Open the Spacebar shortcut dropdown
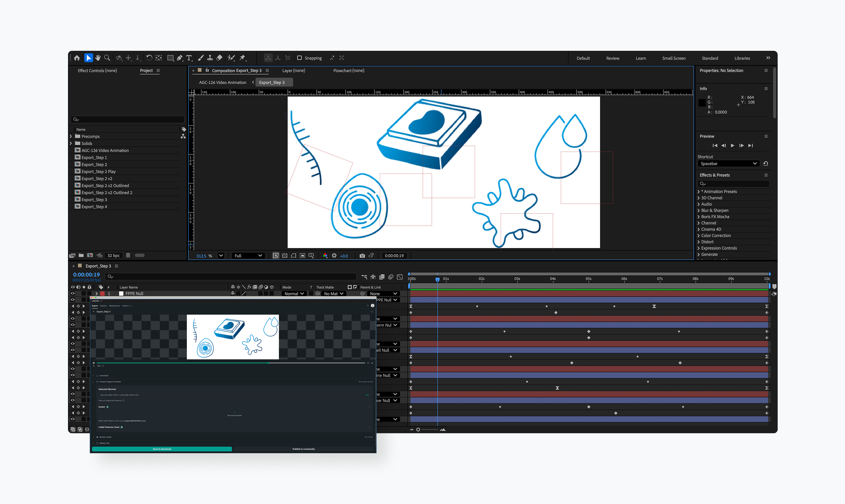Screen dimensions: 845x504 (728, 164)
